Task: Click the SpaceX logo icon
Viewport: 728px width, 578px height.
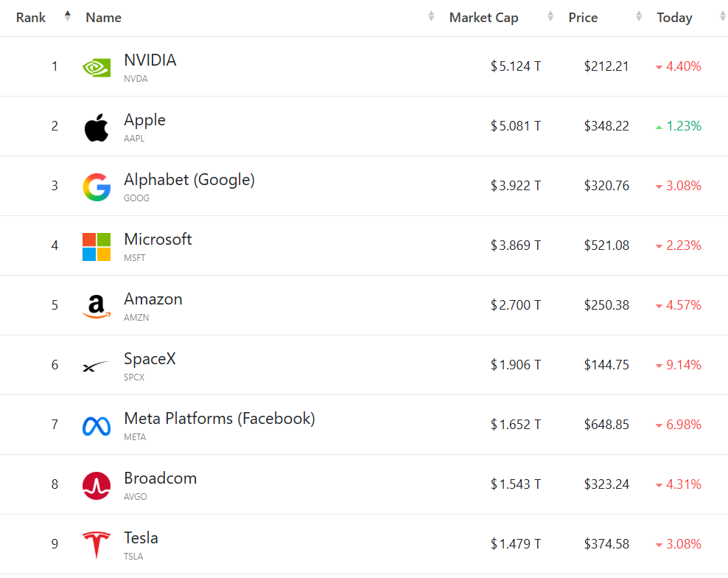Action: 96,366
